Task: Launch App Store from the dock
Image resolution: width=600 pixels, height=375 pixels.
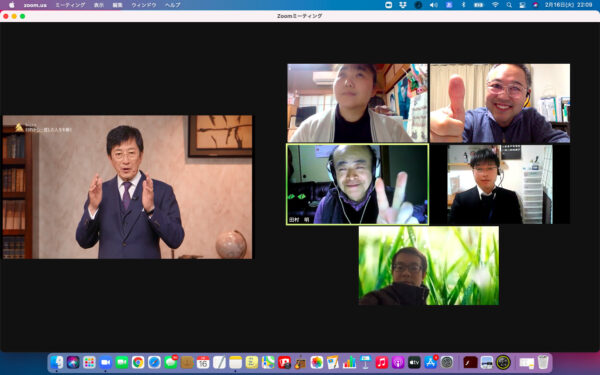Action: click(x=430, y=362)
